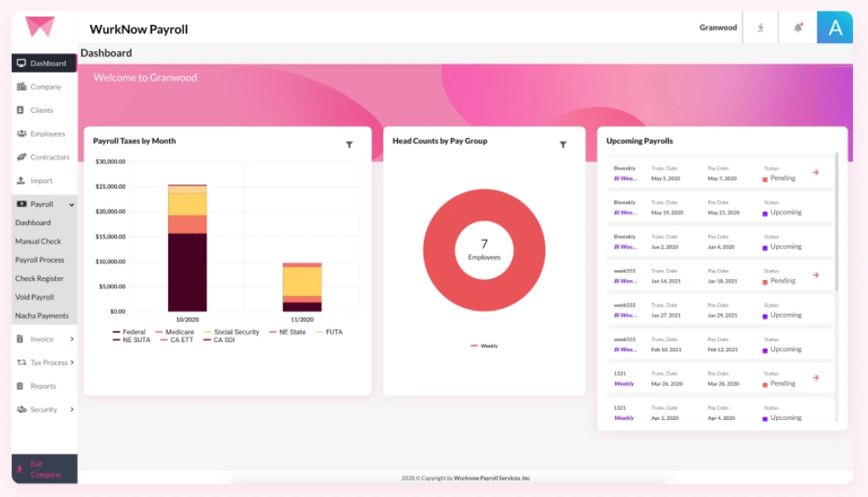Click the Payroll money icon
Image resolution: width=868 pixels, height=497 pixels.
point(22,204)
